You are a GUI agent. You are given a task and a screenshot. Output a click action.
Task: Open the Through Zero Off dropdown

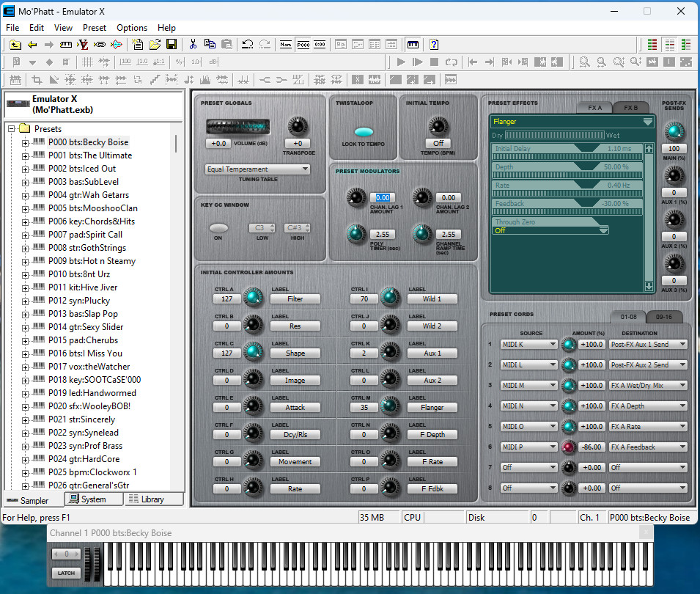coord(550,230)
